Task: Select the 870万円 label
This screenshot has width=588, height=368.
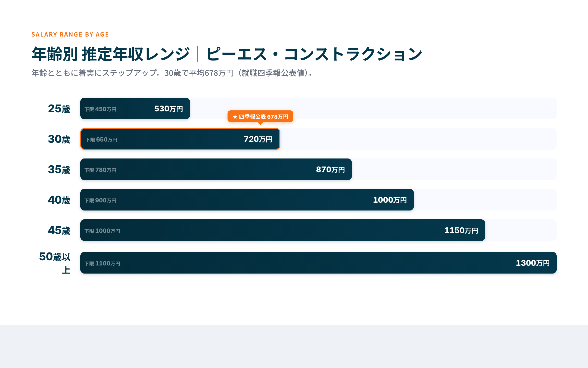Action: [x=331, y=170]
